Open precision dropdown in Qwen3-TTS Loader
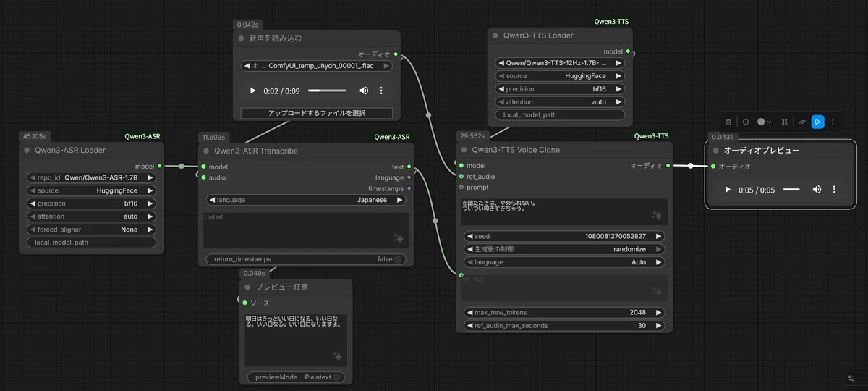 [560, 89]
